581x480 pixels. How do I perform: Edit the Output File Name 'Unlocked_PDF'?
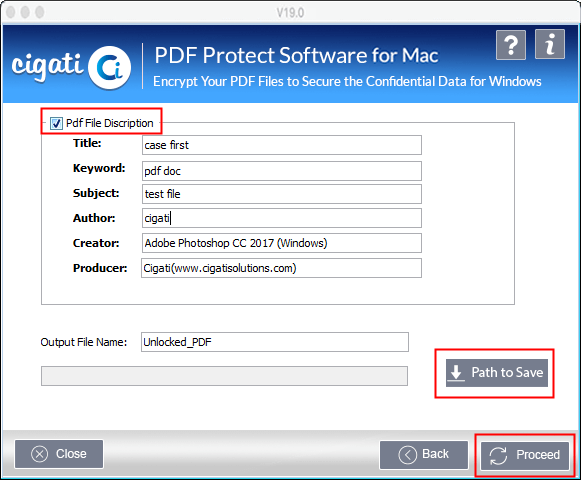(275, 342)
